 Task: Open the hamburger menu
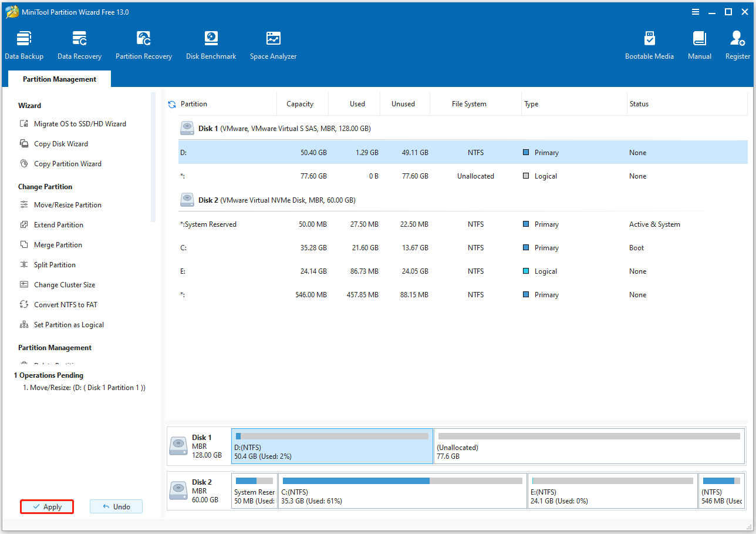(x=696, y=12)
